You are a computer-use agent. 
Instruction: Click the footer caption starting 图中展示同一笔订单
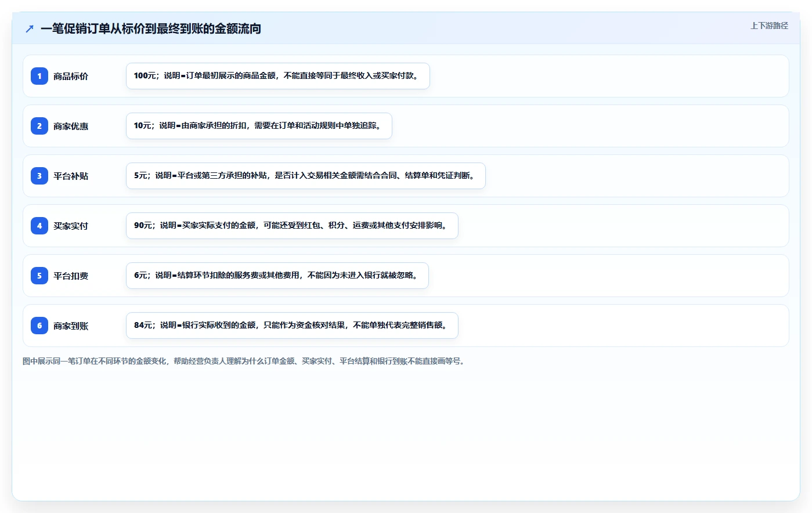click(244, 361)
